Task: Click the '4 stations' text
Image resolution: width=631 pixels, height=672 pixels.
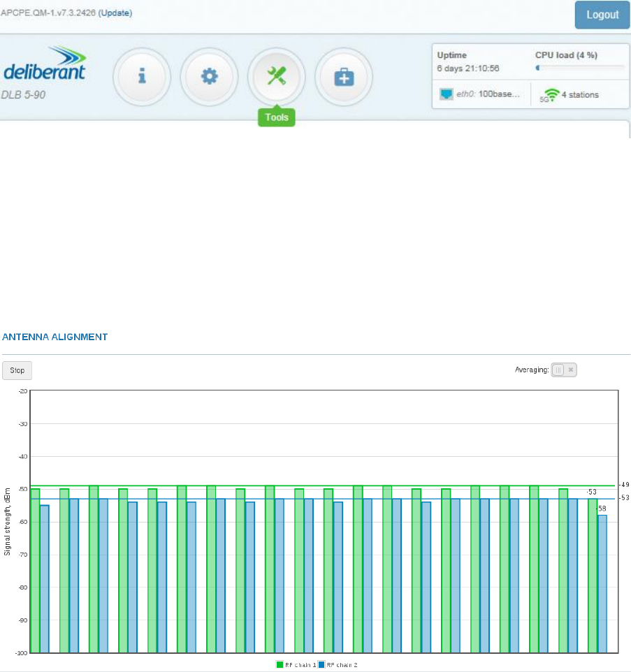Action: (x=580, y=95)
